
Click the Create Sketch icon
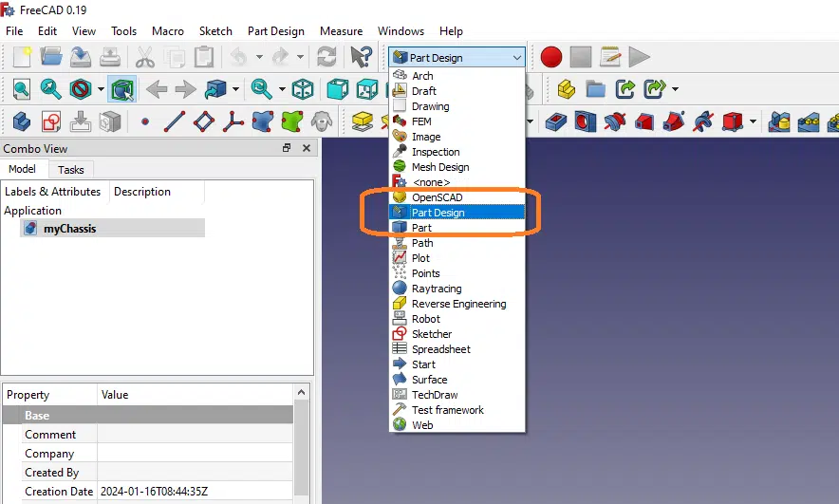pos(51,122)
